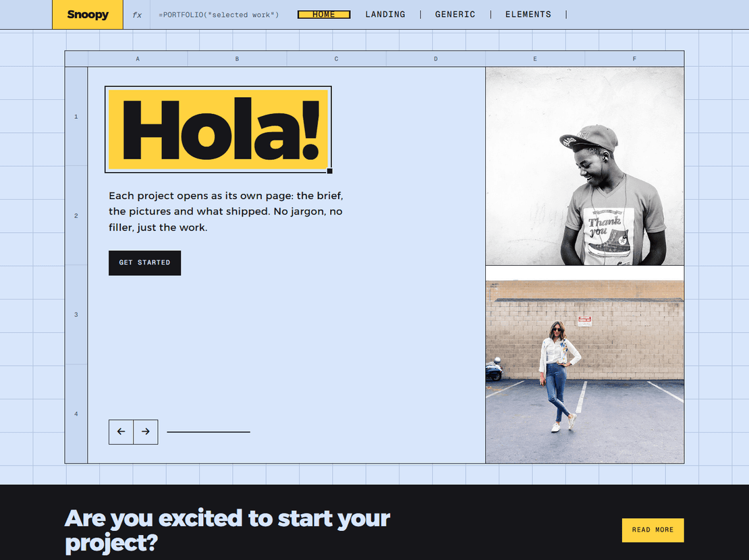Click the =PORTFOLIO("selected work") formula text
Screen dimensions: 749x560
click(219, 15)
